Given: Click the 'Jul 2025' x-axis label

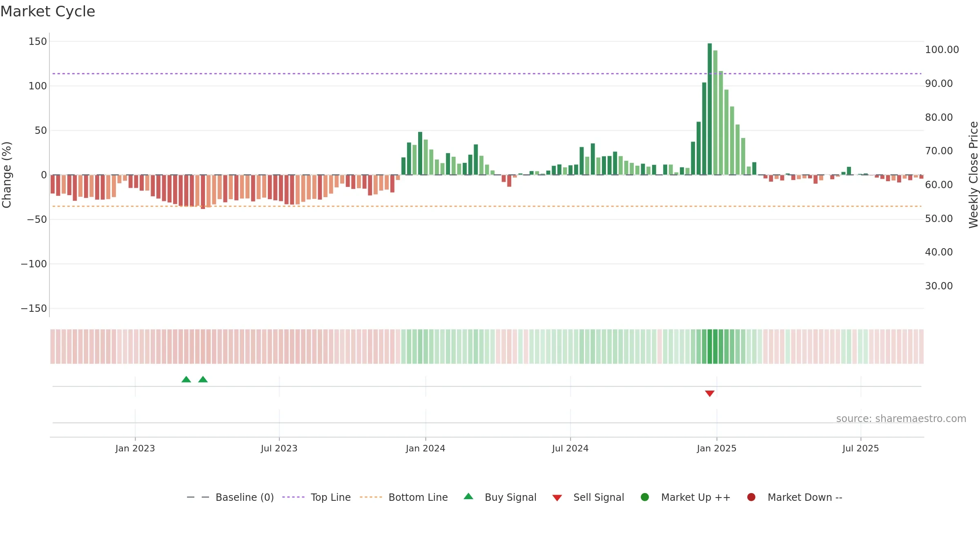Looking at the screenshot, I should [x=861, y=449].
